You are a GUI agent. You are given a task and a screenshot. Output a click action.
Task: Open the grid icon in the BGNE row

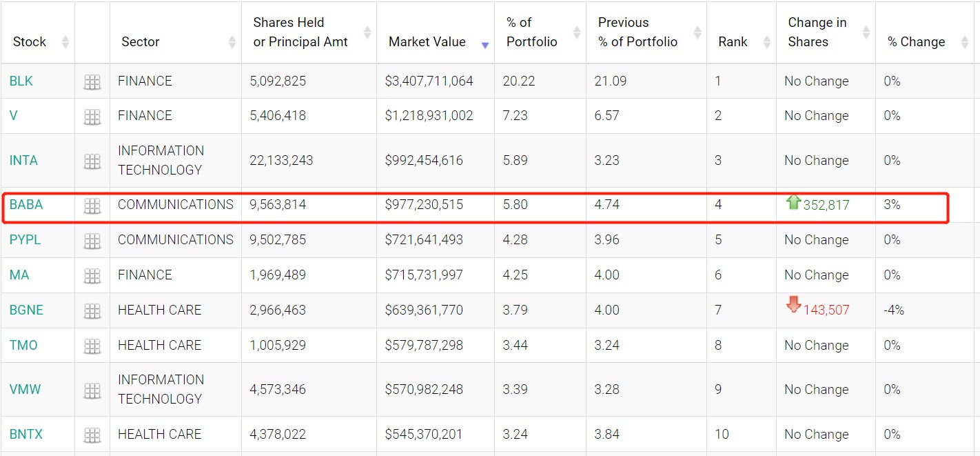92,311
